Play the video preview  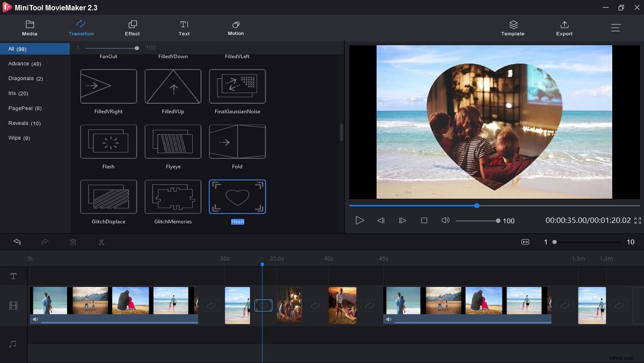(x=360, y=221)
